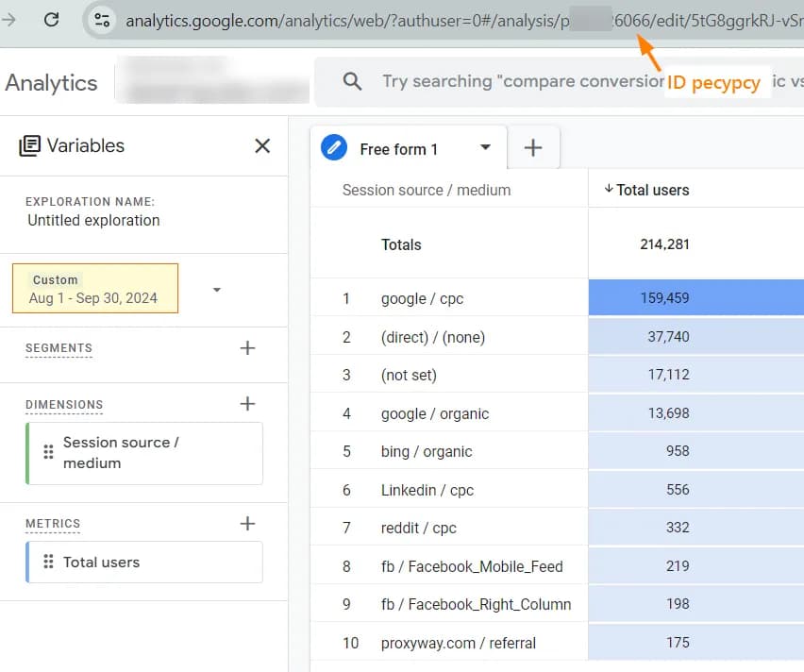Click the 198 users cell

(696, 604)
